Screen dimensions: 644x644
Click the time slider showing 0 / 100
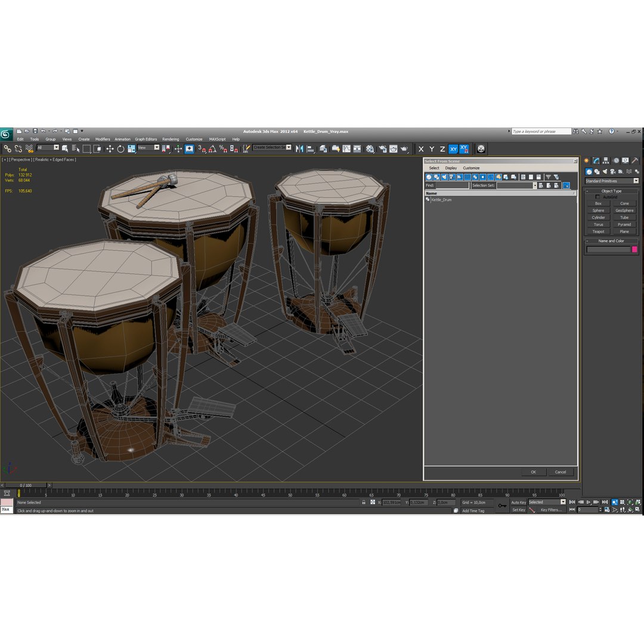click(26, 485)
